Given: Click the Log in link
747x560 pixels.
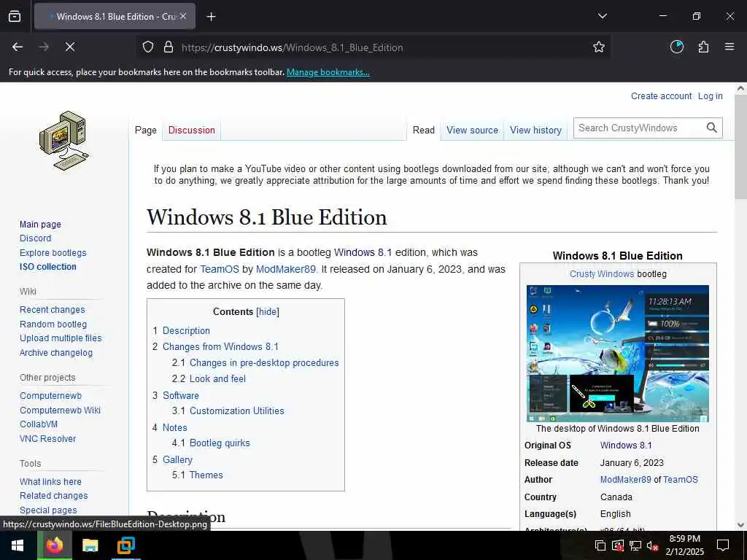Looking at the screenshot, I should coord(710,96).
